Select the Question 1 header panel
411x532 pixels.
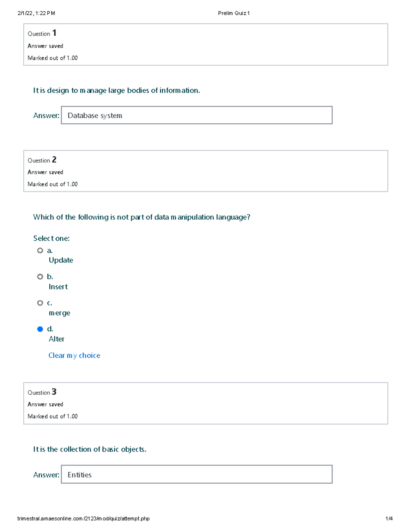tap(206, 45)
